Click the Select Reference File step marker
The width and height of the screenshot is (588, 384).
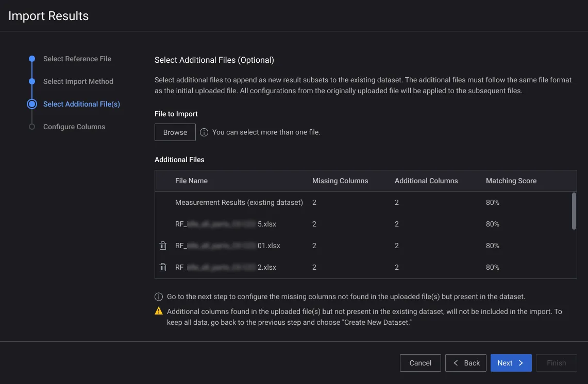point(32,59)
